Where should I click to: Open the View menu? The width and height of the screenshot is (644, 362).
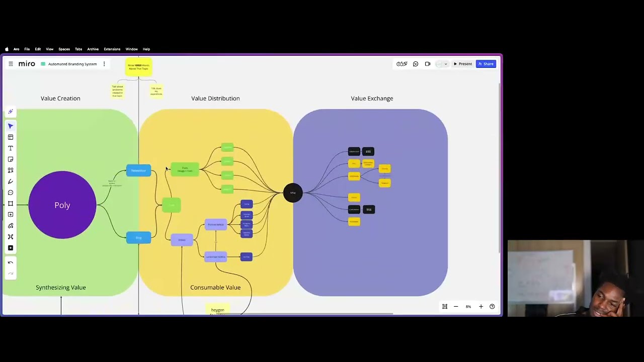pos(50,49)
